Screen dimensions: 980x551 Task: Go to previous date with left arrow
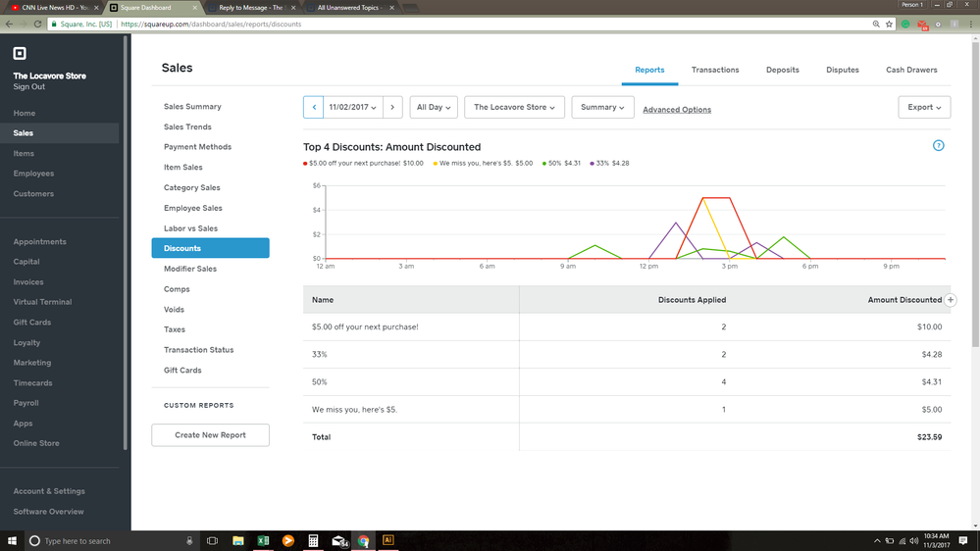click(313, 107)
